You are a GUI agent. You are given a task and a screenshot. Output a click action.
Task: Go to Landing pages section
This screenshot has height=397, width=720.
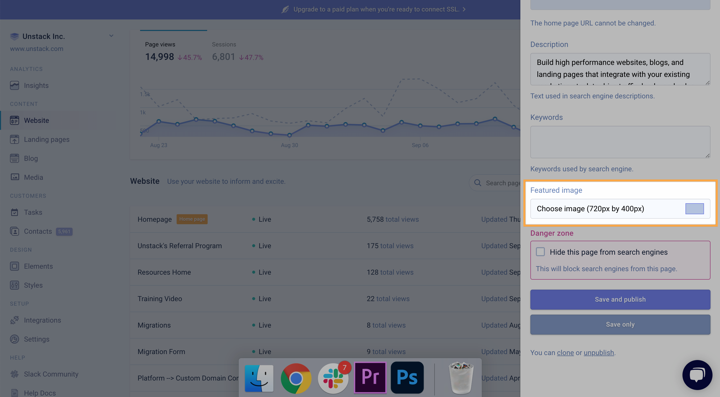[x=47, y=139]
